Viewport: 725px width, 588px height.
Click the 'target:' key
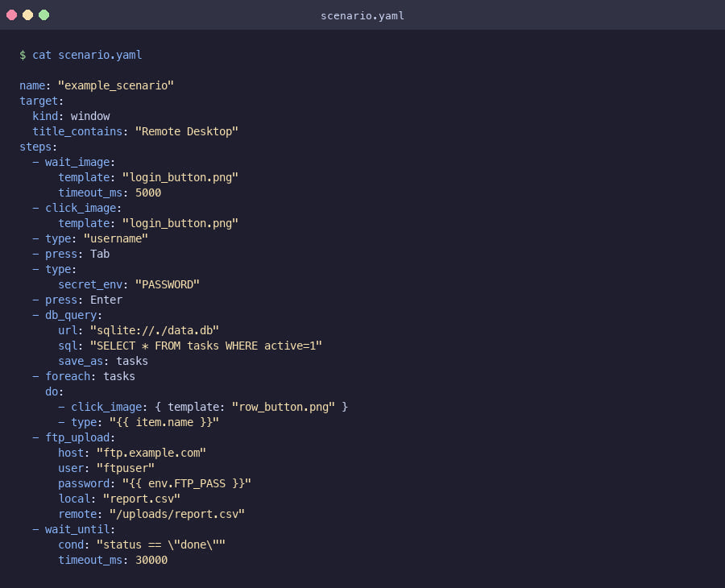(42, 101)
